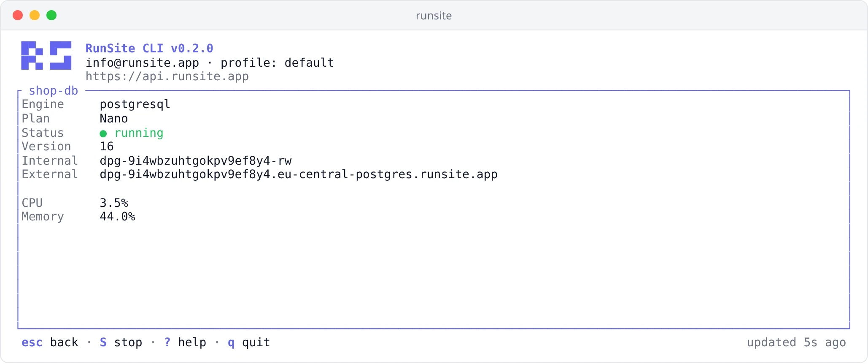Click the Engine field label
Image resolution: width=868 pixels, height=364 pixels.
pyautogui.click(x=43, y=104)
